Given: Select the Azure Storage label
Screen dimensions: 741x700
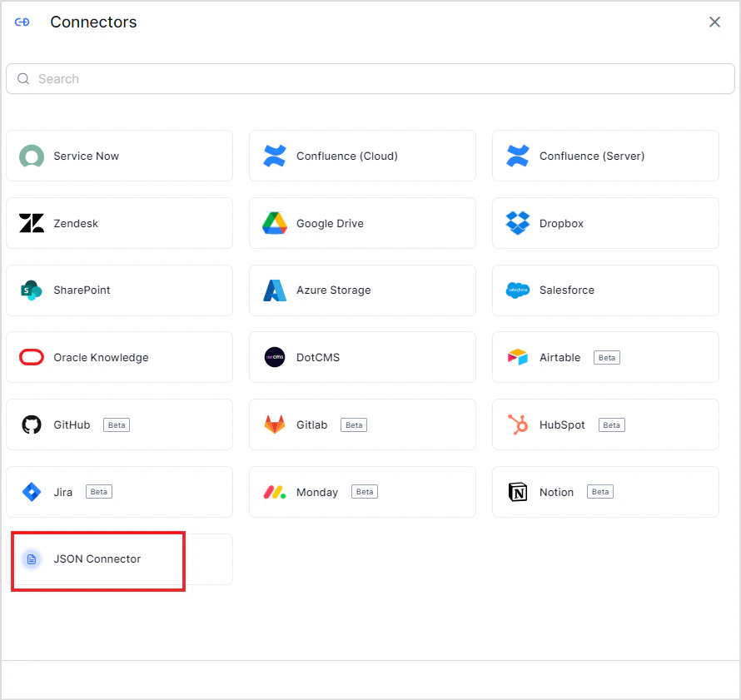Looking at the screenshot, I should (333, 290).
